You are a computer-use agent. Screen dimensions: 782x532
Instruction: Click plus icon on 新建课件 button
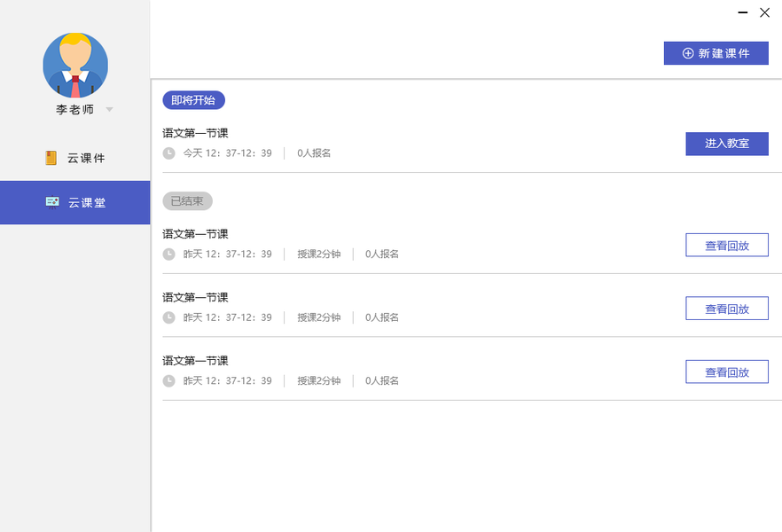tap(688, 53)
